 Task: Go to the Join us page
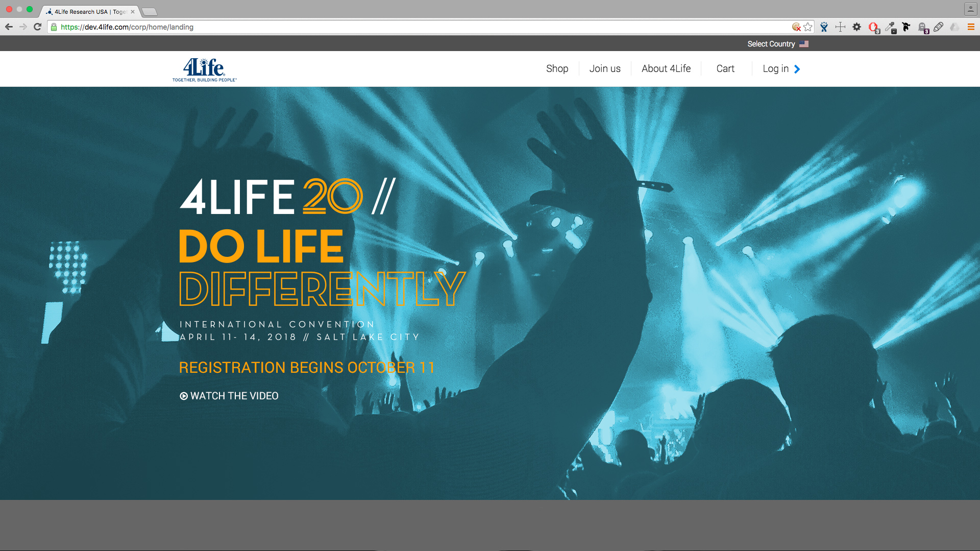click(605, 68)
